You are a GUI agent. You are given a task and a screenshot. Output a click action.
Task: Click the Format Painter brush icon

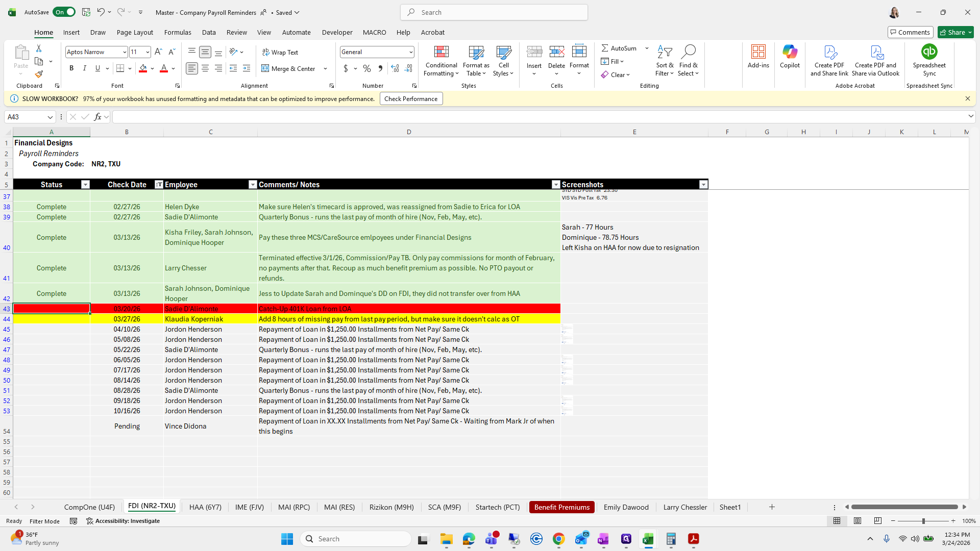click(x=39, y=74)
